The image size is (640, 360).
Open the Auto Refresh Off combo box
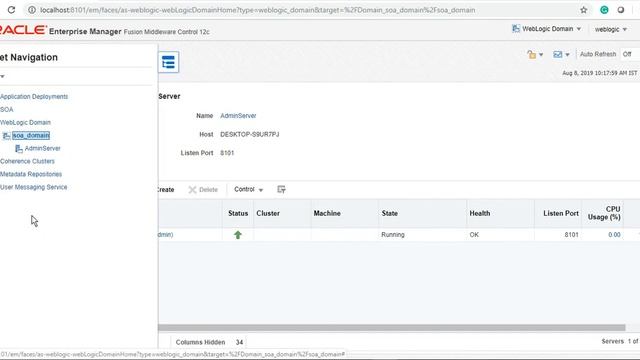click(x=630, y=54)
